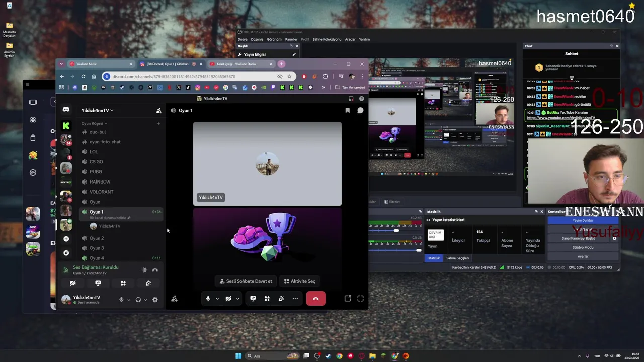Create channel plus in Oyun Köşesi category
This screenshot has height=362, width=644.
[x=158, y=123]
